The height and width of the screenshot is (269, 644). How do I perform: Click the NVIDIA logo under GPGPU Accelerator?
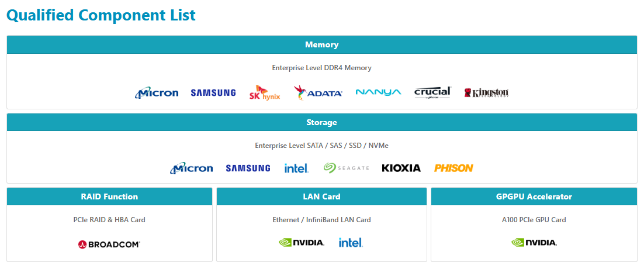[x=534, y=243]
